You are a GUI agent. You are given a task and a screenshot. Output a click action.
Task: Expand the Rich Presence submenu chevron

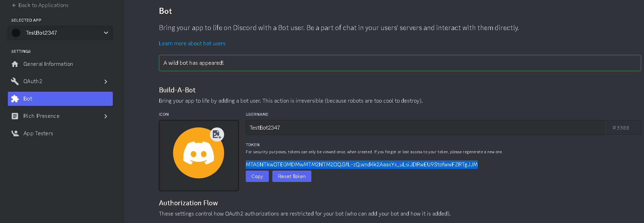(x=106, y=116)
